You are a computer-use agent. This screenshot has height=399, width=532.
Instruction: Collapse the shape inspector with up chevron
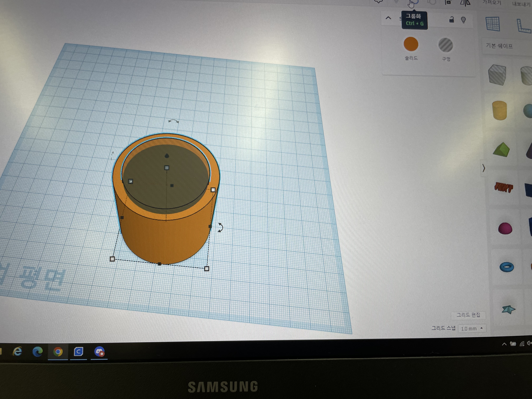click(388, 18)
